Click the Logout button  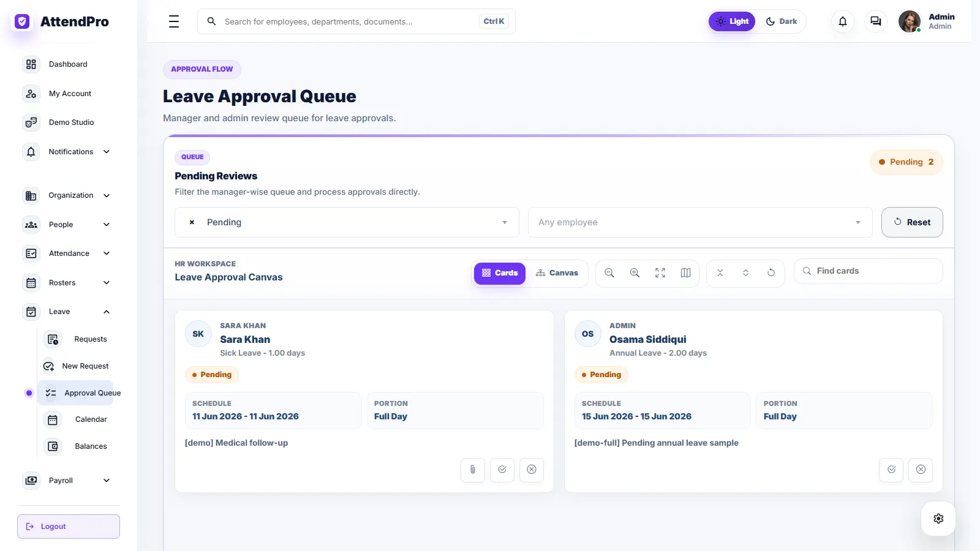pos(69,527)
